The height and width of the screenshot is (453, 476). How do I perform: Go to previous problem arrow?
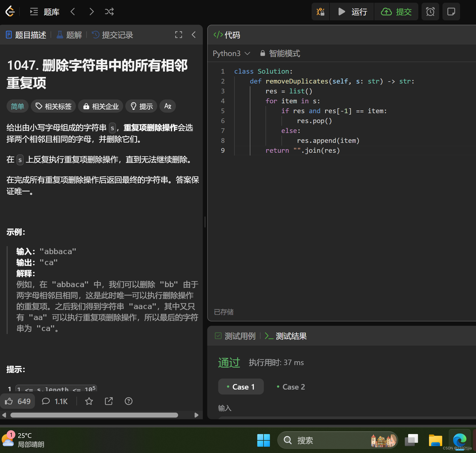[73, 12]
